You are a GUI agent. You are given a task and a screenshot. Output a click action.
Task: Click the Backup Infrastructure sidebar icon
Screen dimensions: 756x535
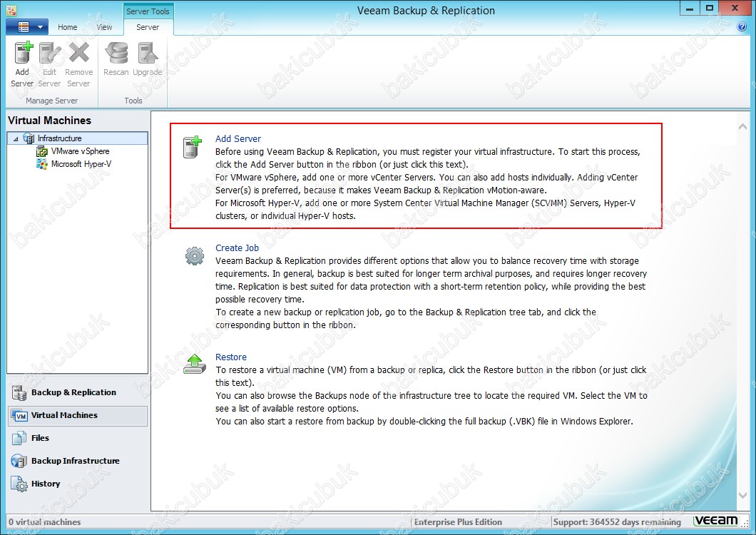19,461
